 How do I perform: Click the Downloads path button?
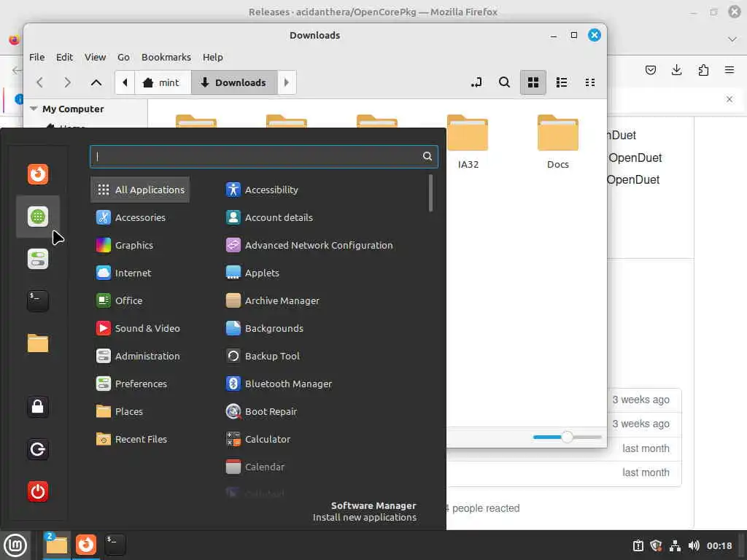coord(234,82)
